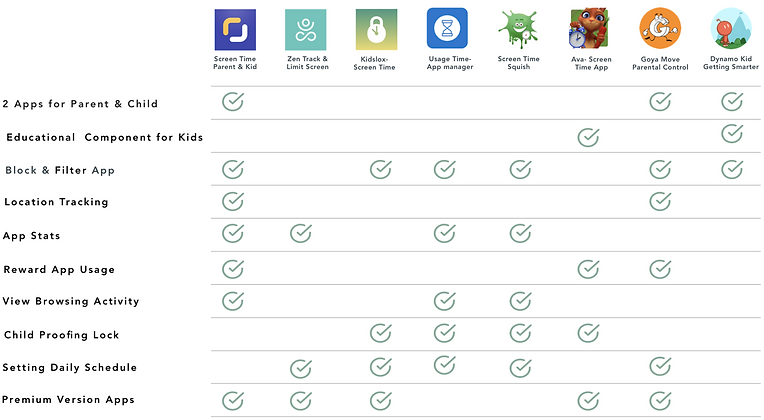Click Location Tracking checkmark for Goya Move
764x420 pixels.
click(x=660, y=201)
